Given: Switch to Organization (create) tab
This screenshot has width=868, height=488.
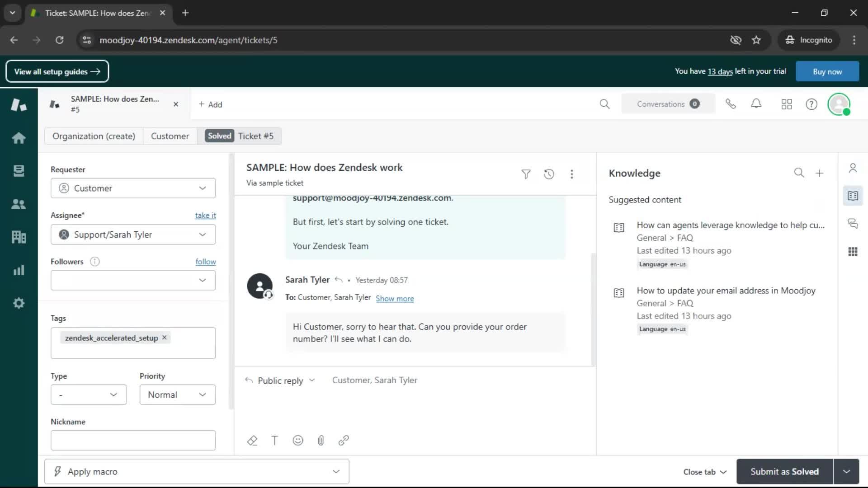Looking at the screenshot, I should pyautogui.click(x=94, y=136).
